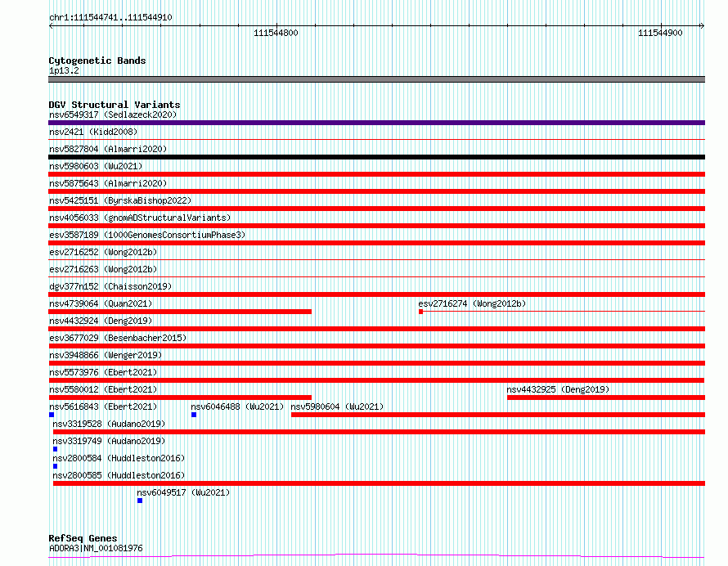
Task: Click the left arrow of the coordinate ruler
Action: point(51,25)
